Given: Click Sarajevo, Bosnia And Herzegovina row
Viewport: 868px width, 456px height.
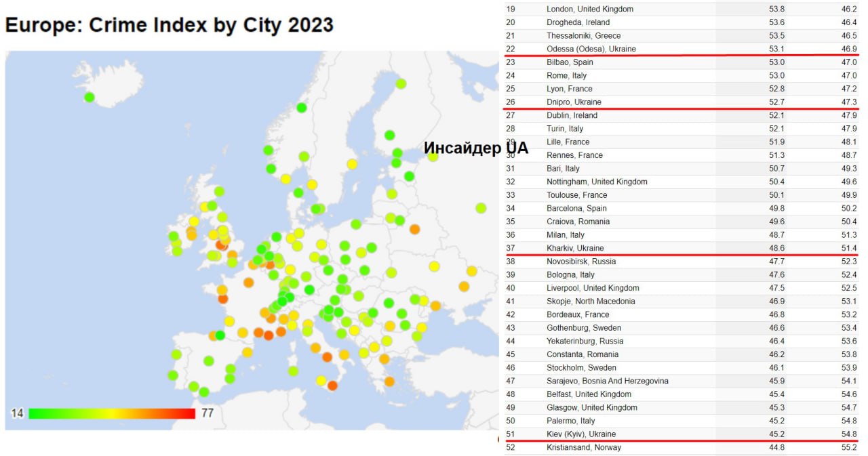Looking at the screenshot, I should click(607, 381).
